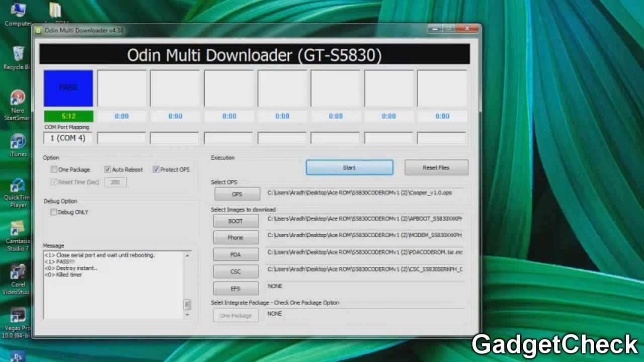Click the CSC path CSC_S5830SERKPH
The image size is (644, 362).
pos(365,269)
